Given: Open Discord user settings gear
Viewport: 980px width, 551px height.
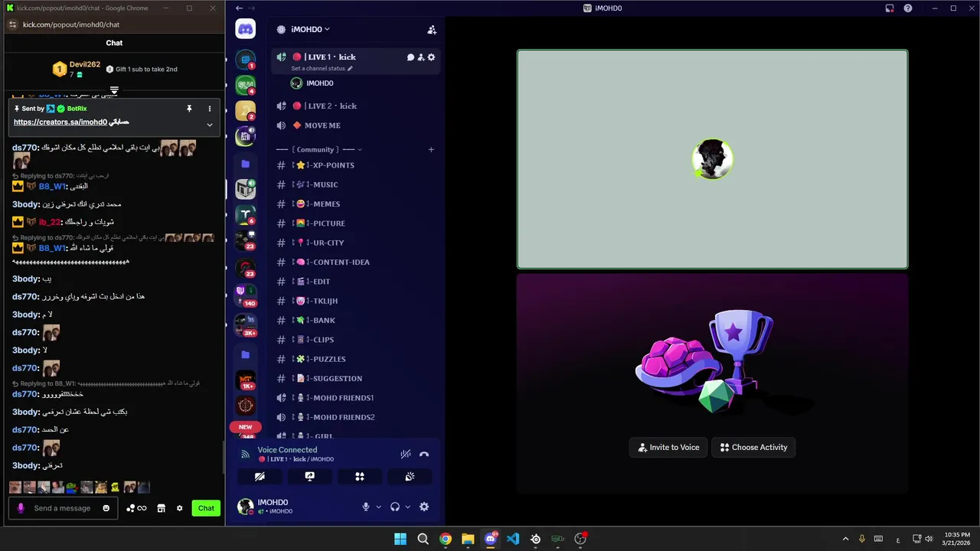Looking at the screenshot, I should 424,507.
